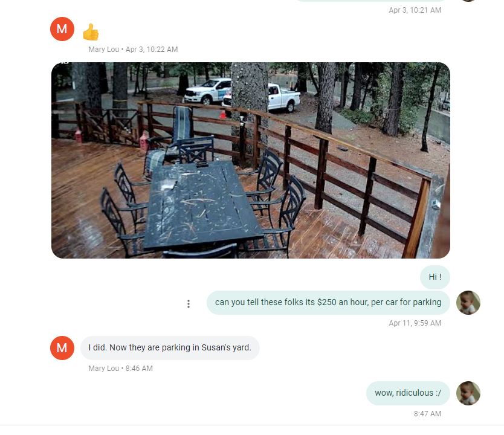Open the shared deck photo

(251, 160)
